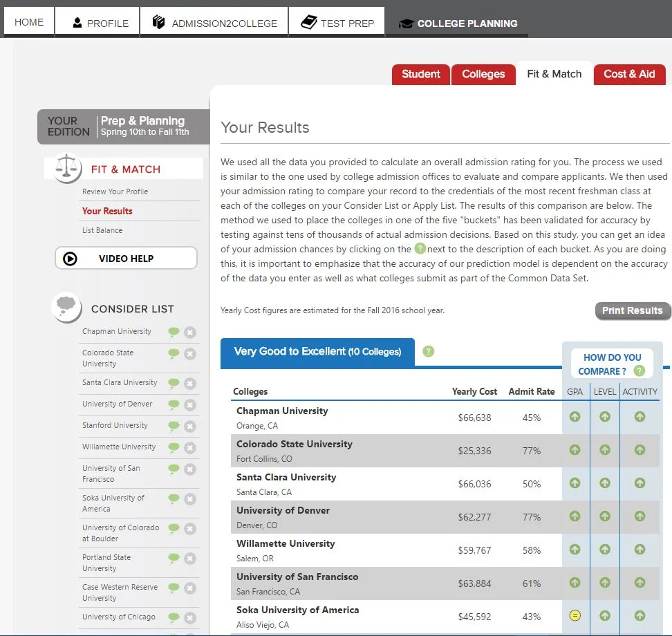The width and height of the screenshot is (672, 636).
Task: Click Santa Clara University ACTIVITY arrow icon
Action: pos(640,483)
